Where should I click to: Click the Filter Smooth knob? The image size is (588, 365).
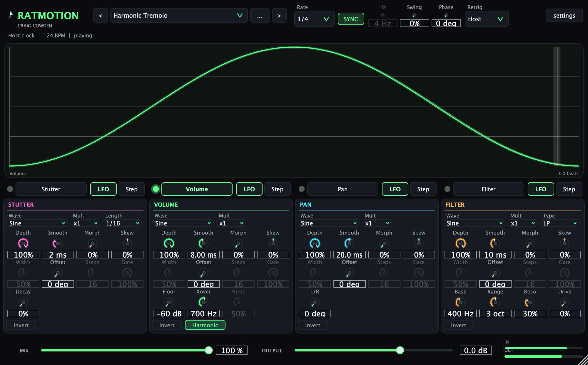coord(495,243)
